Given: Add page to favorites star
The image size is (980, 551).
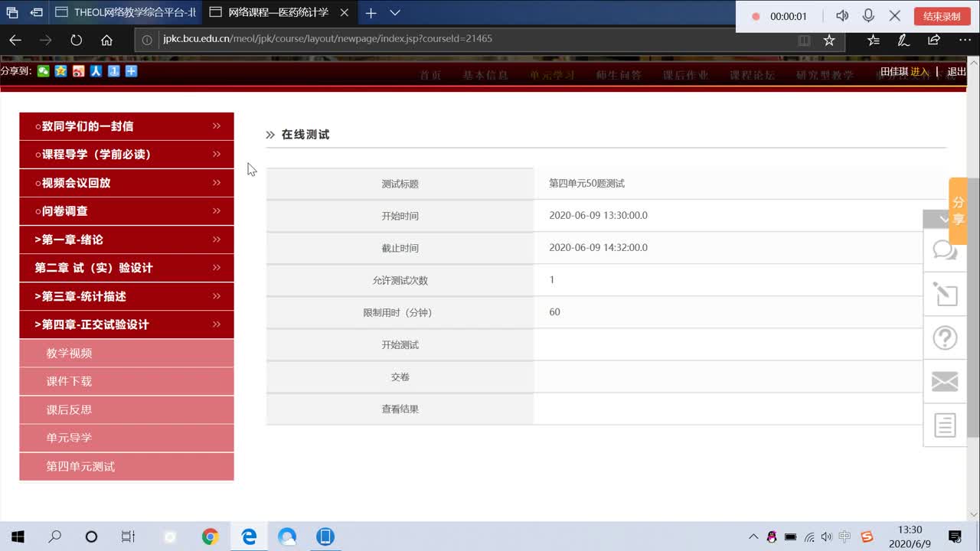Looking at the screenshot, I should tap(829, 40).
